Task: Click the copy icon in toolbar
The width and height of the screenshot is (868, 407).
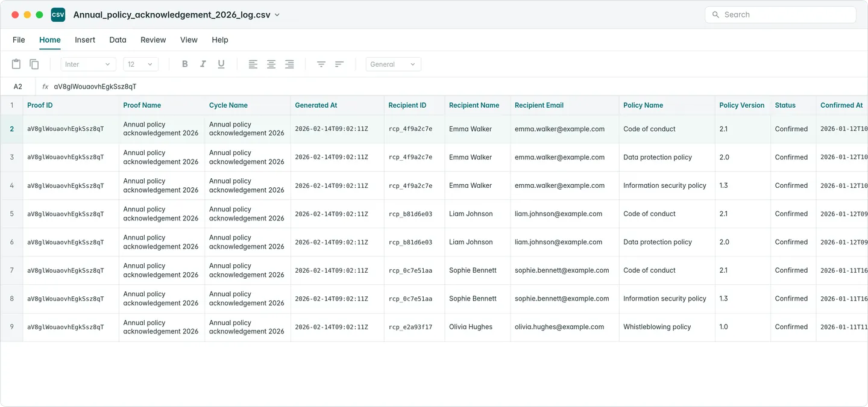Action: [x=34, y=64]
